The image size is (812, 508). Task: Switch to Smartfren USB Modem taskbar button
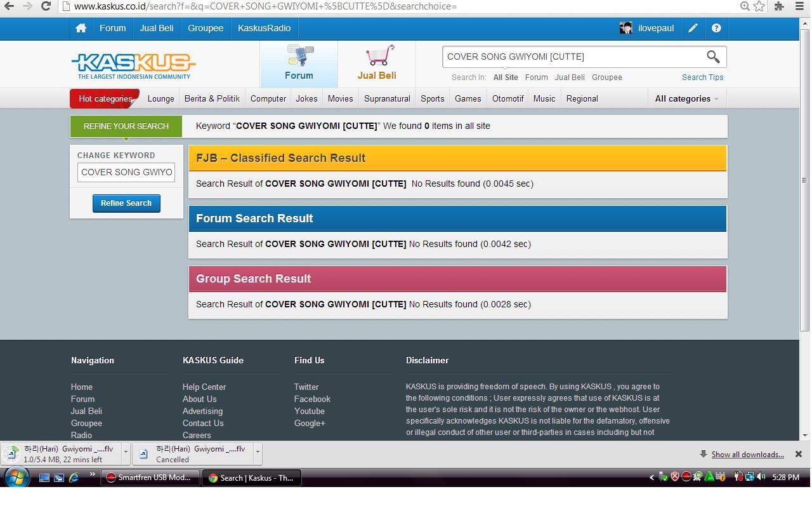pyautogui.click(x=150, y=478)
